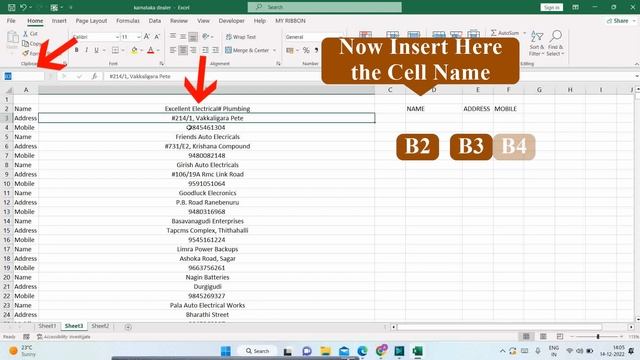Toggle Wrap Text
Viewport: 640px width, 360px height.
[x=241, y=37]
